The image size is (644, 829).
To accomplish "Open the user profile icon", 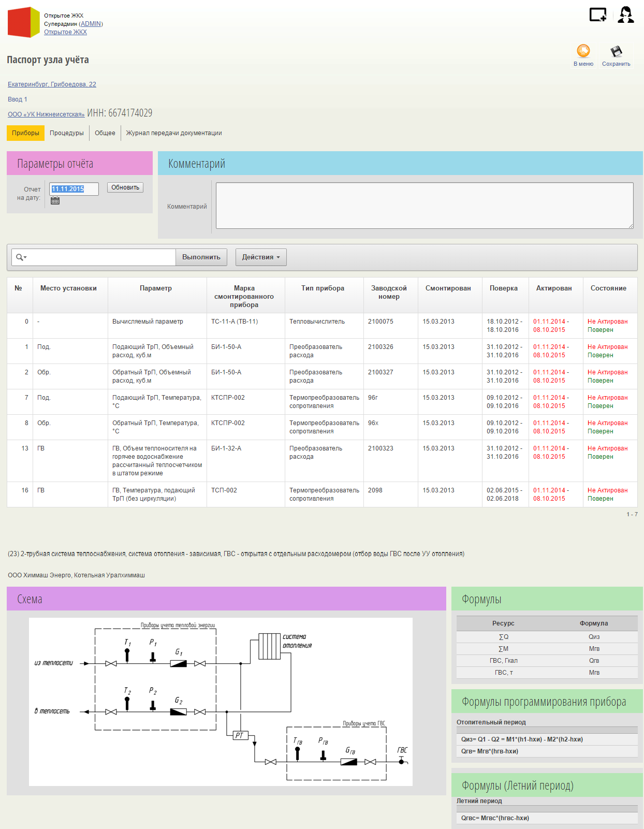I will tap(625, 14).
